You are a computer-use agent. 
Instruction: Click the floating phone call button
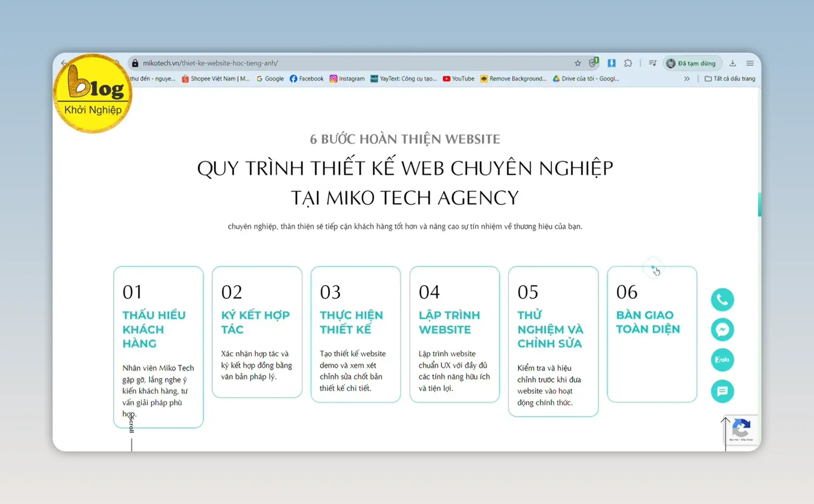point(723,300)
